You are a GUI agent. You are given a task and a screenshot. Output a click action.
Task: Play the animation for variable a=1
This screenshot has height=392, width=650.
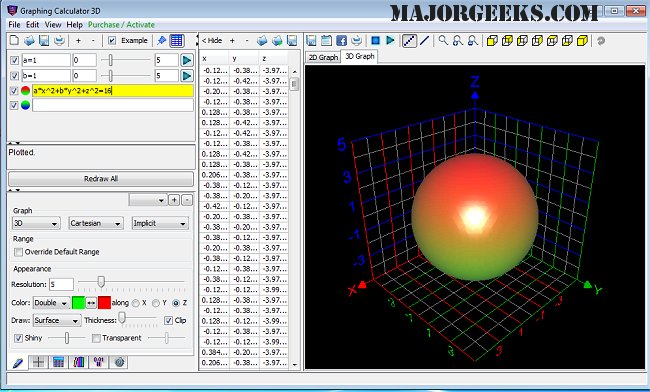[187, 60]
